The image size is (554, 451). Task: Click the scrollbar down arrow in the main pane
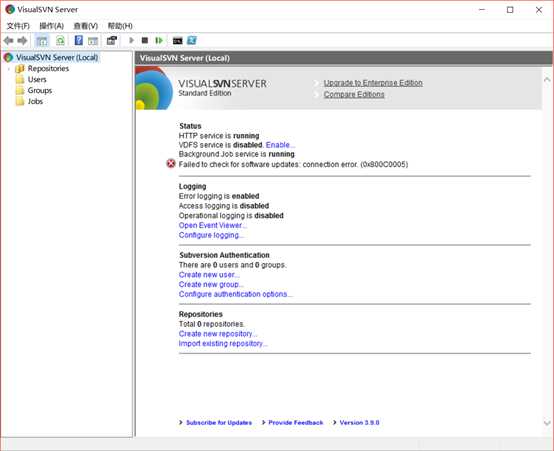coord(547,423)
